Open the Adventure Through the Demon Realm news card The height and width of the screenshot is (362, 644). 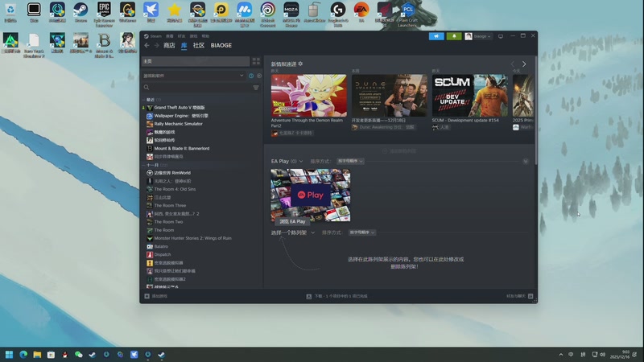(309, 95)
